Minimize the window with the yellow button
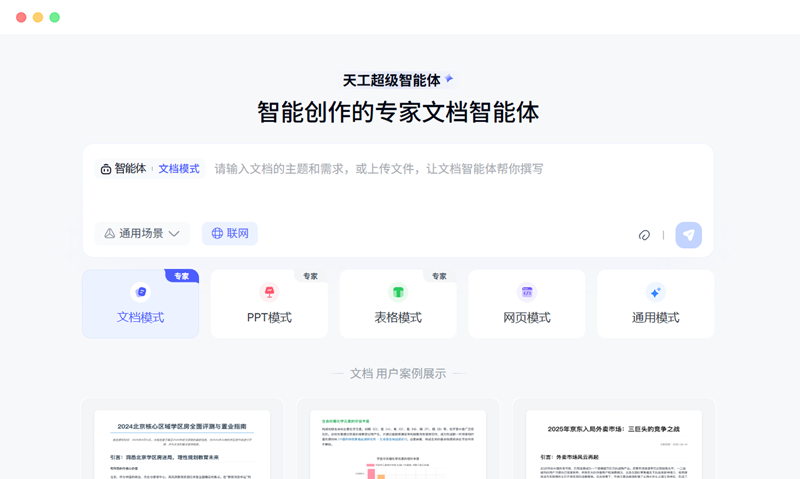The width and height of the screenshot is (800, 479). (x=38, y=17)
